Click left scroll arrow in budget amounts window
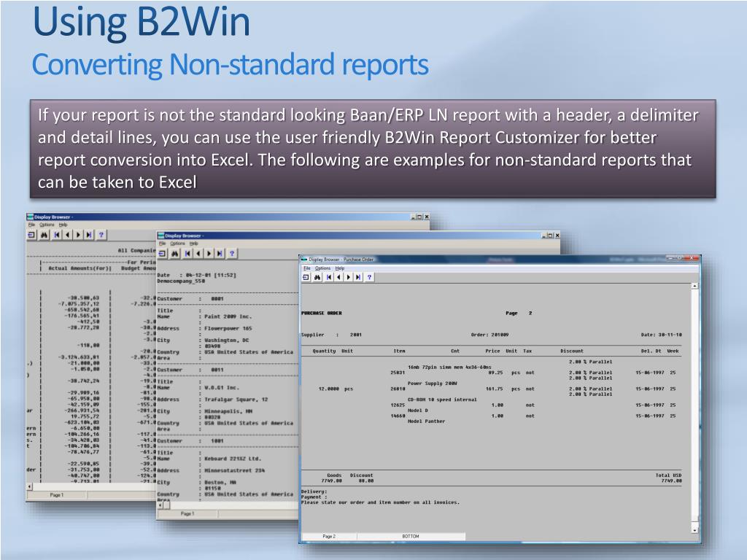The height and width of the screenshot is (560, 747). pyautogui.click(x=29, y=486)
